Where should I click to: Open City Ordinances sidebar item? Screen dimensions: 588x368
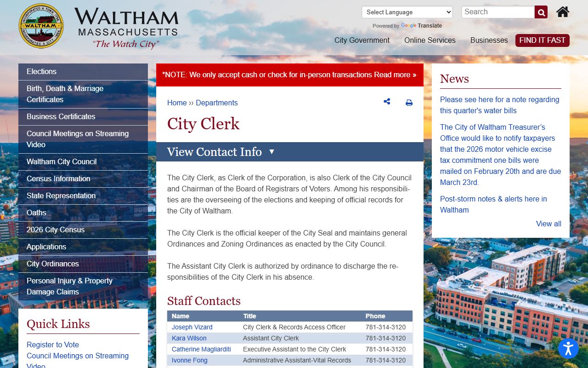pyautogui.click(x=83, y=264)
